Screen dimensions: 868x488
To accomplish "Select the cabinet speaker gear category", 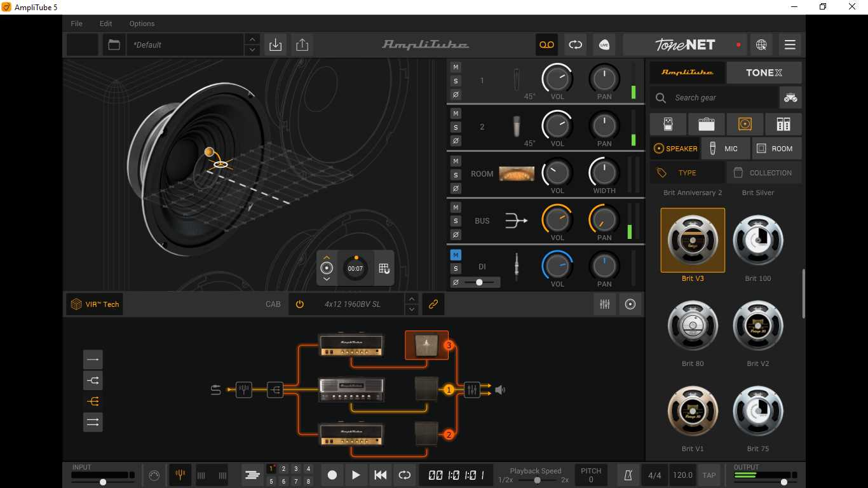I will [x=745, y=124].
